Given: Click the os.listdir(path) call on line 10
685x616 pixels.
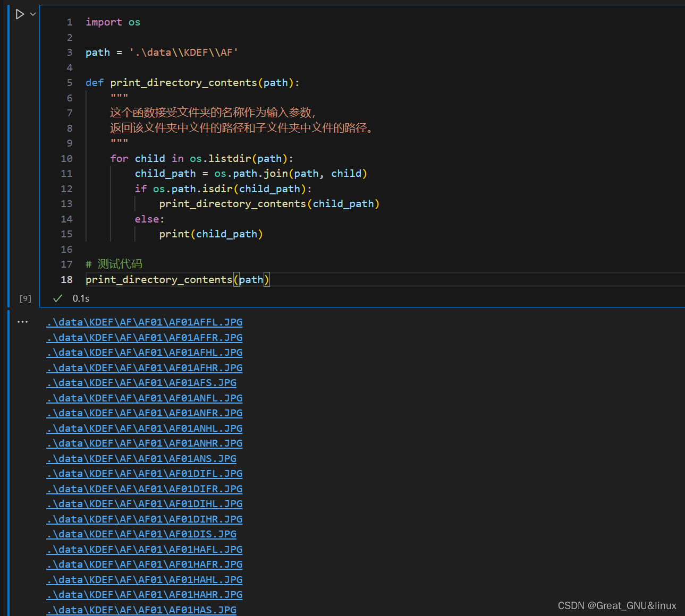Looking at the screenshot, I should click(239, 159).
